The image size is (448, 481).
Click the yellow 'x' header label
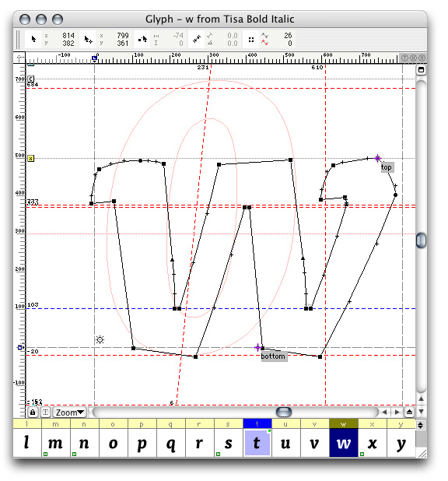coord(373,423)
